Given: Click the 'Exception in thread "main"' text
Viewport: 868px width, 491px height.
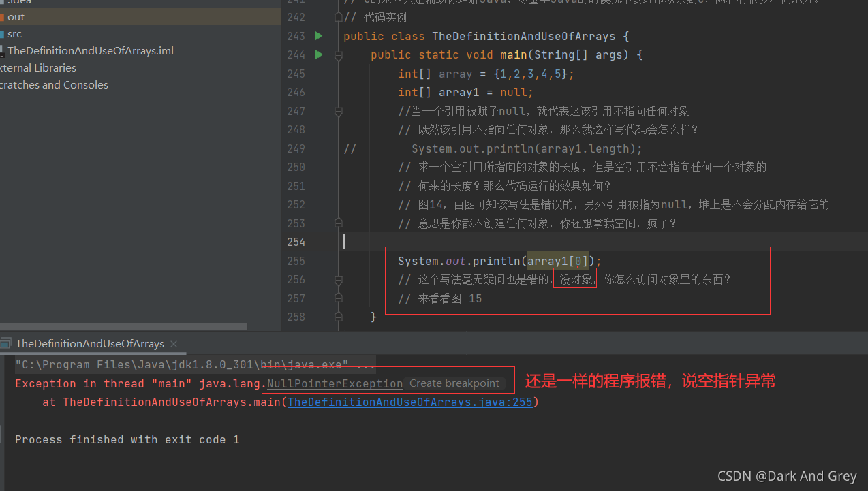Looking at the screenshot, I should click(104, 383).
